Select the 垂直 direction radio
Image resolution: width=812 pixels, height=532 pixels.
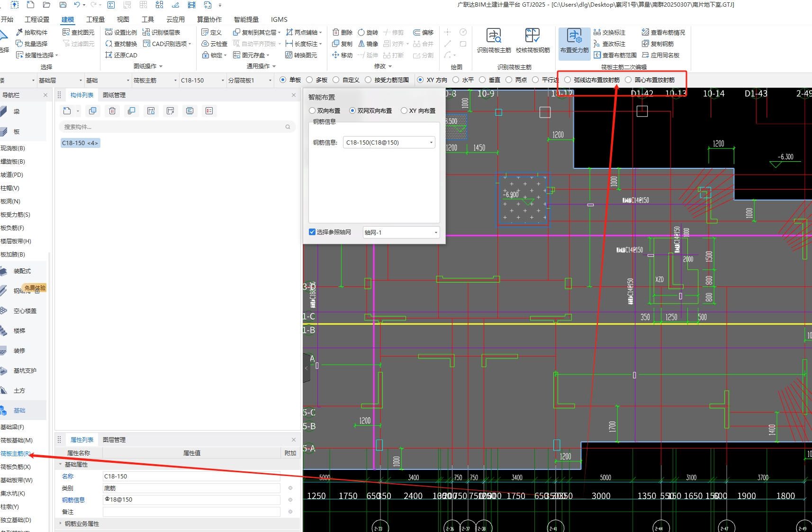(489, 80)
